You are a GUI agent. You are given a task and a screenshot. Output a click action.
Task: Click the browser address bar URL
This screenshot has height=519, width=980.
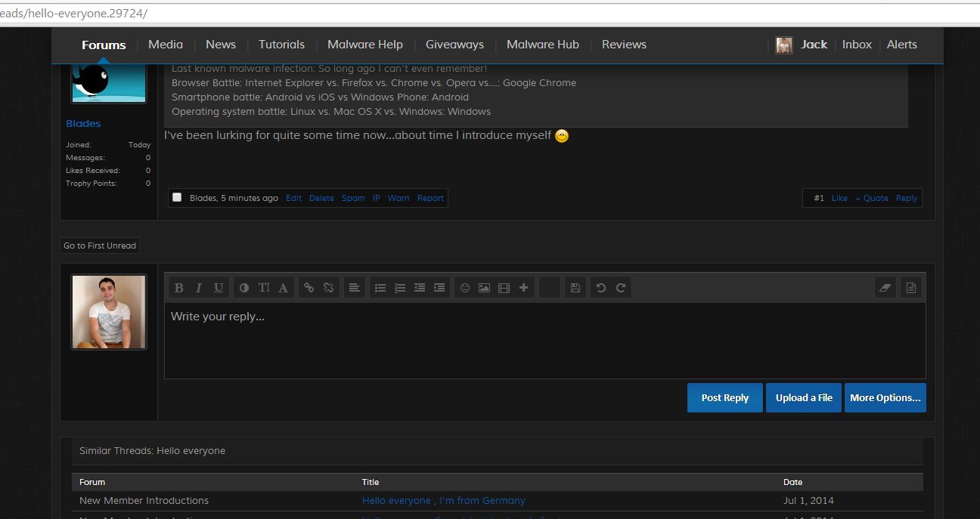pyautogui.click(x=74, y=14)
